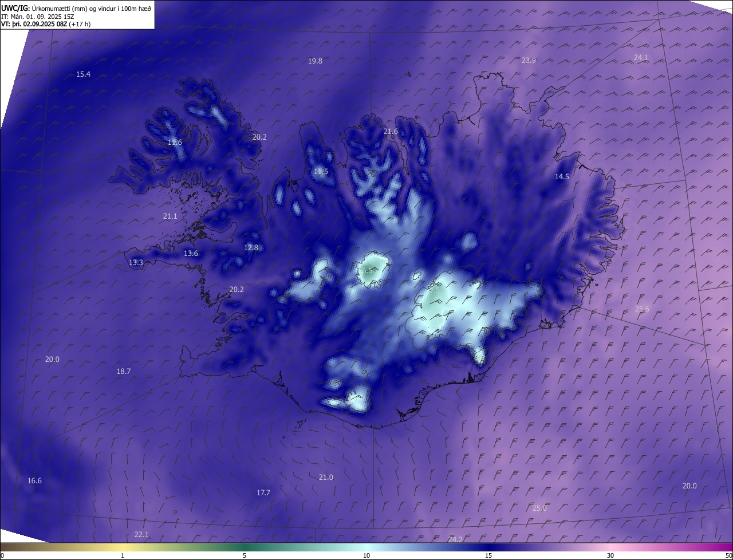Click the 11.5 value label on the map

(321, 172)
